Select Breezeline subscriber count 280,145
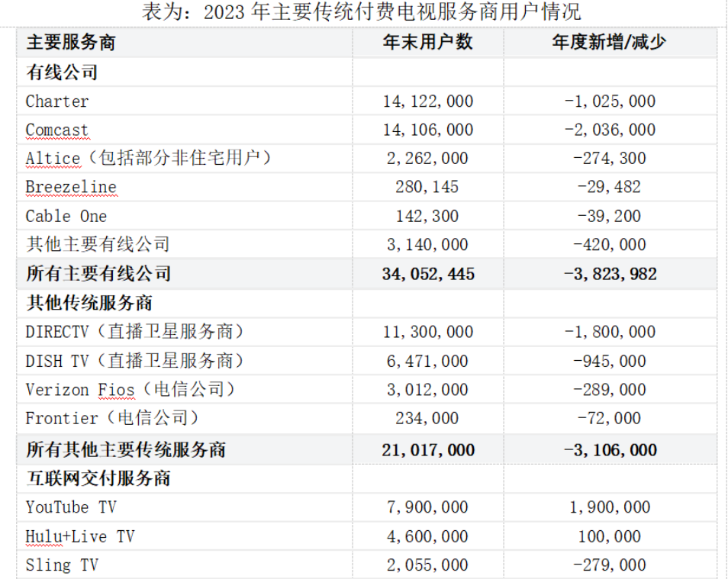This screenshot has width=728, height=579. tap(427, 187)
